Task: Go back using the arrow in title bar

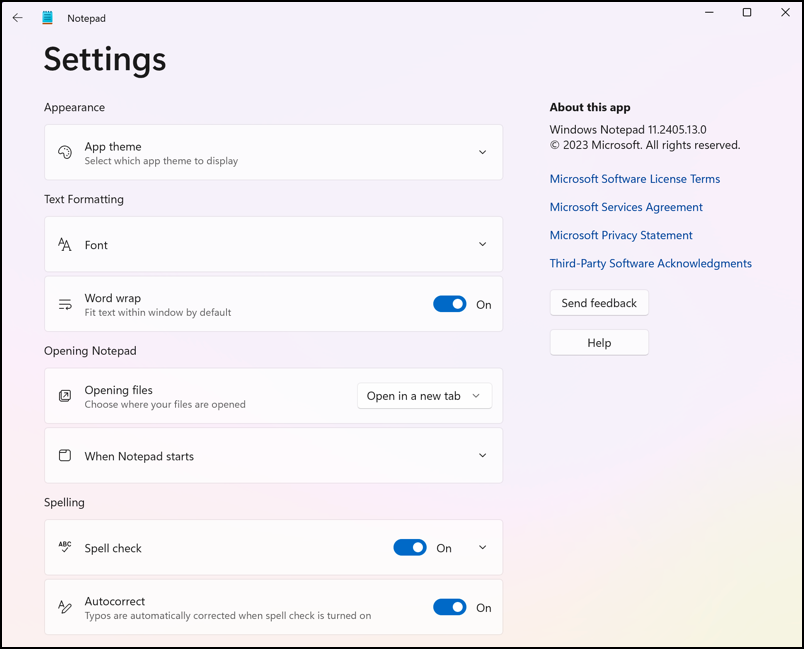Action: (17, 18)
